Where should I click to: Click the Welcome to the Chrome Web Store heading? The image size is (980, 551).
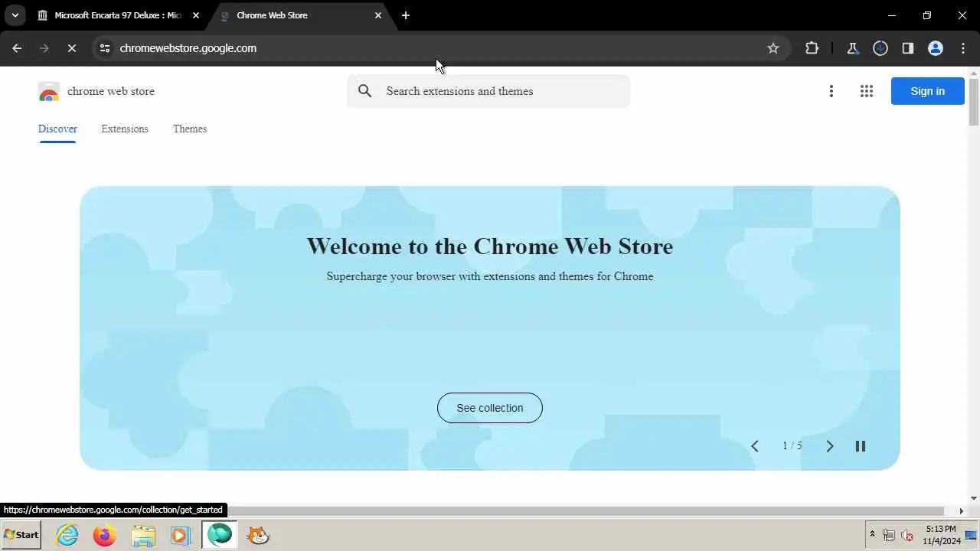(490, 246)
